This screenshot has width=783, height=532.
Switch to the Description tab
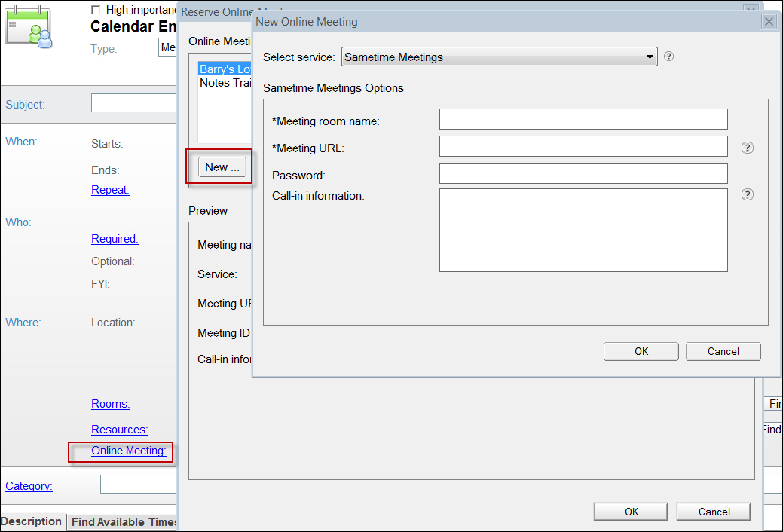tap(31, 521)
